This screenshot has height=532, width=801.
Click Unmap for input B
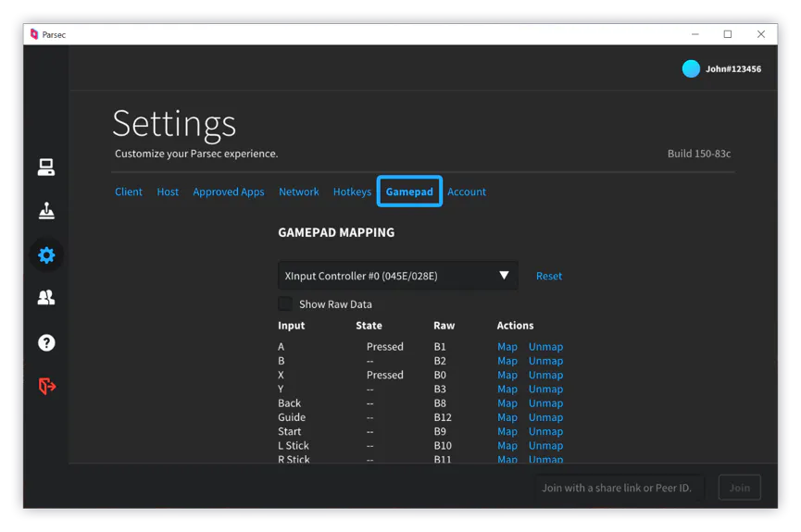click(545, 361)
